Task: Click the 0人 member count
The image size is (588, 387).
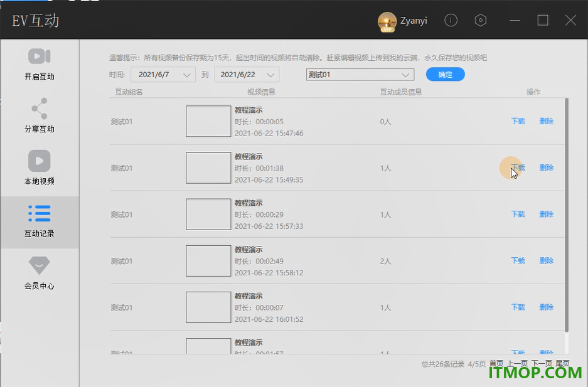Action: (x=385, y=122)
